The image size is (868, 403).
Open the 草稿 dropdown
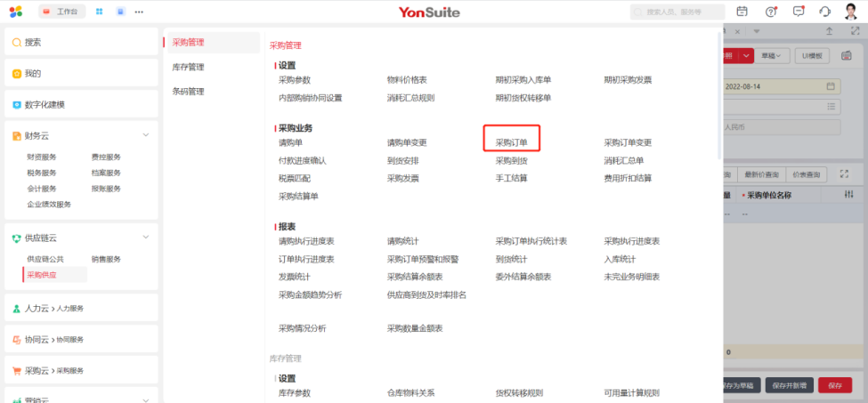pos(774,56)
